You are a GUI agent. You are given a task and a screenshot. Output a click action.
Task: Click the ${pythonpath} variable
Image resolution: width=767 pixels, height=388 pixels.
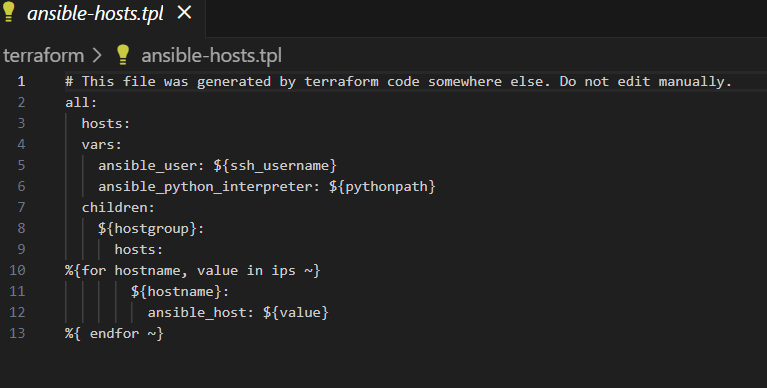pos(382,186)
